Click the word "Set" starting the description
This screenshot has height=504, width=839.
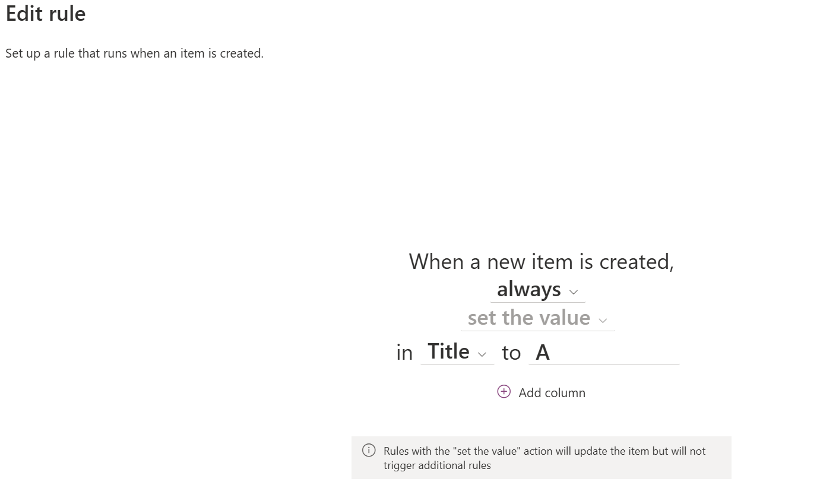click(x=14, y=53)
